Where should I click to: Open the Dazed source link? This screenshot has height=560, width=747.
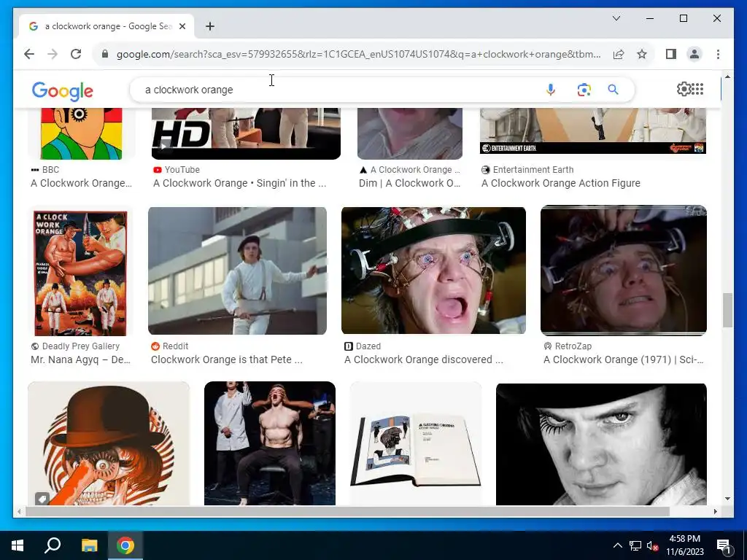(x=363, y=346)
